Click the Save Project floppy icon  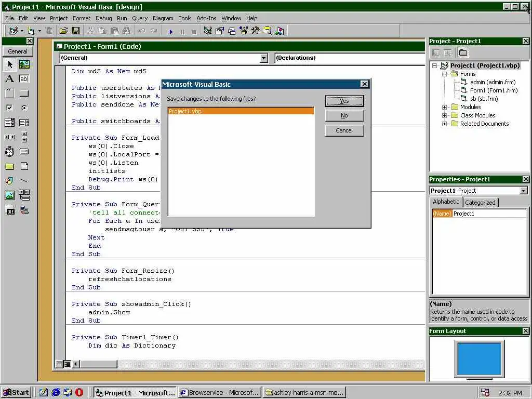click(76, 31)
